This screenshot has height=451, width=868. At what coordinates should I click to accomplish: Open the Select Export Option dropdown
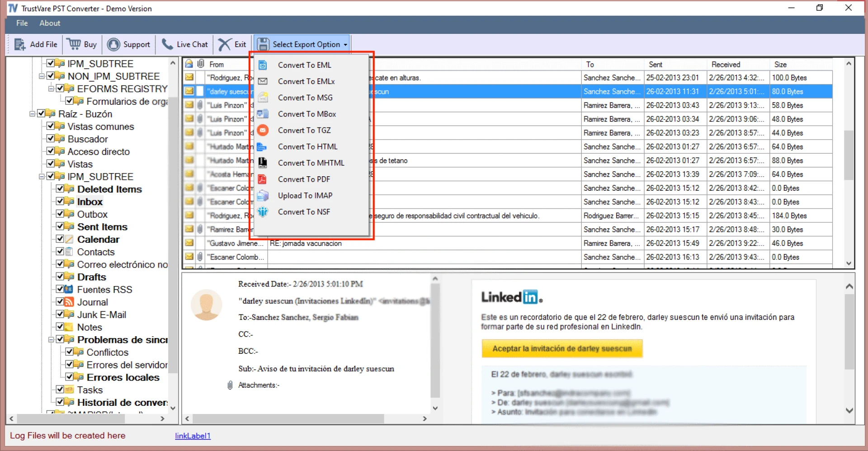pyautogui.click(x=301, y=44)
